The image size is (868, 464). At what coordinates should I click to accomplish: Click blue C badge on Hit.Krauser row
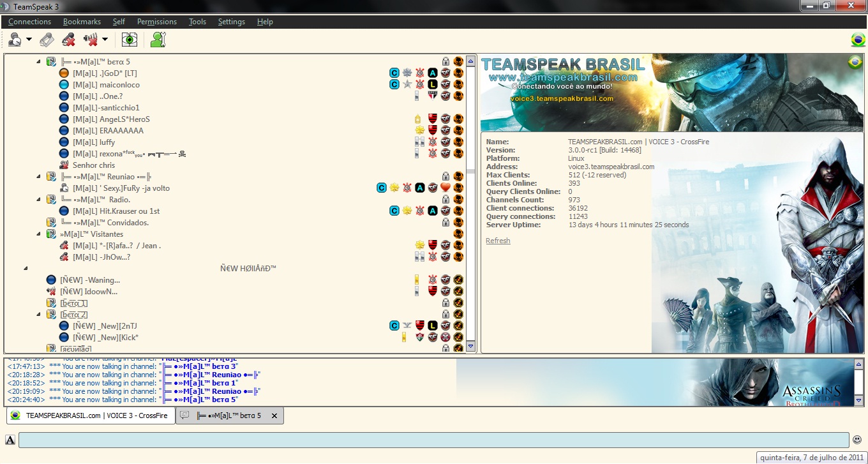(x=394, y=211)
